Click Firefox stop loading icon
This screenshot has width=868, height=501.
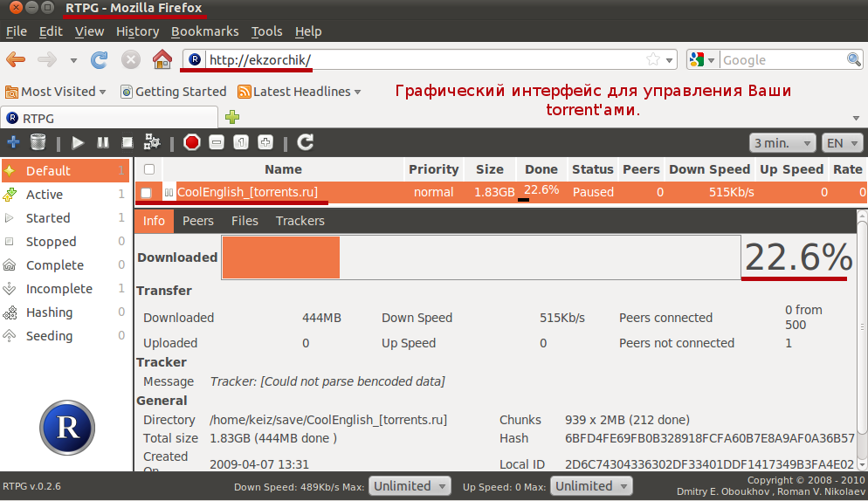[131, 59]
